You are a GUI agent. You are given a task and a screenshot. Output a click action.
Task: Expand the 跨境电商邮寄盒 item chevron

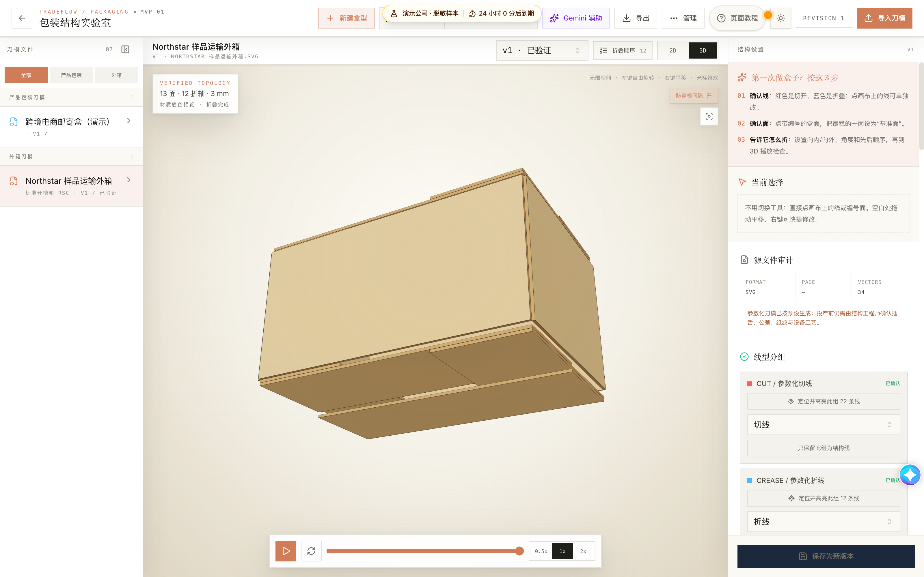point(129,121)
